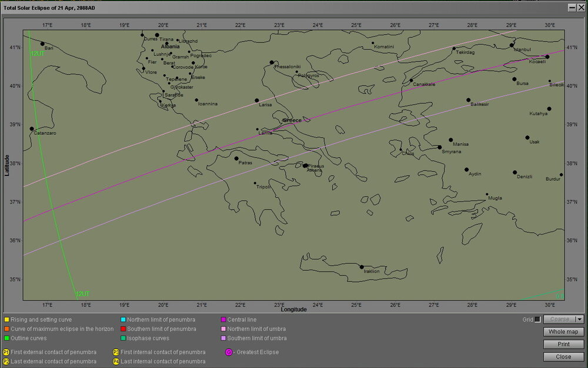Click the Iraklion city dot on Crete

[x=362, y=267]
